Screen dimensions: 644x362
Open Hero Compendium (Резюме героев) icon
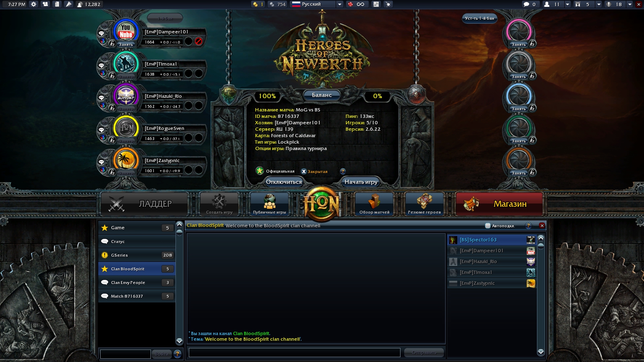424,204
